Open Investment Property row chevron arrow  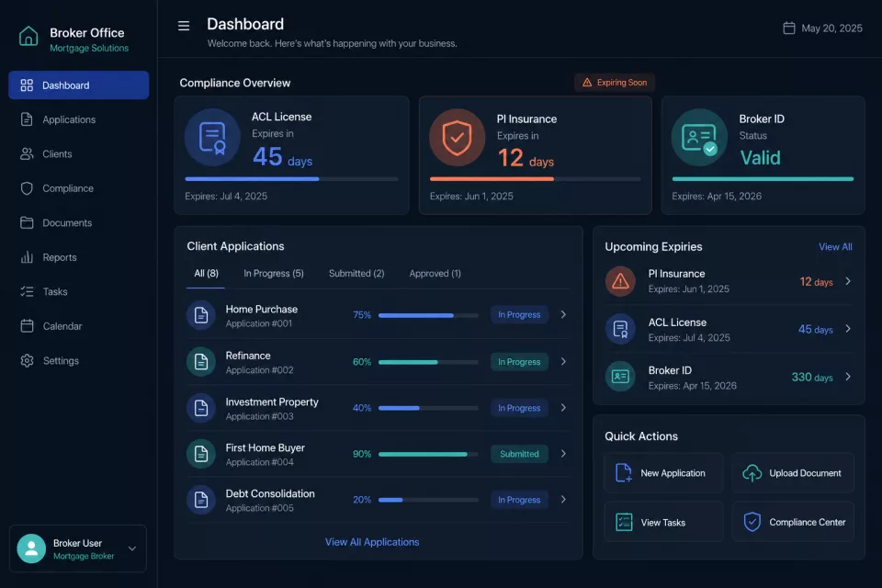click(563, 407)
